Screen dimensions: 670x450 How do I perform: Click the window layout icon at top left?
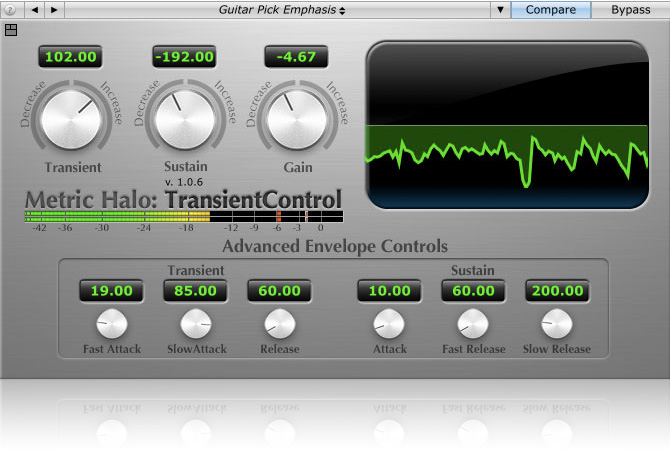coord(11,30)
